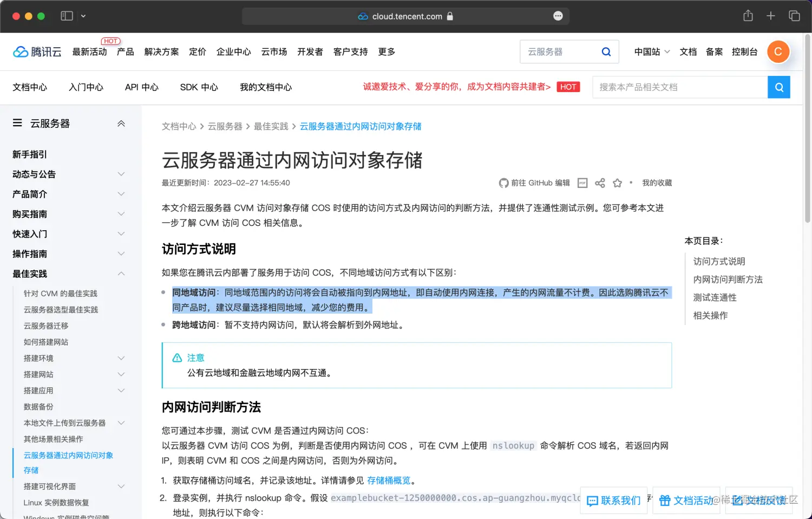This screenshot has width=812, height=519.
Task: Open 解决方案 menu
Action: [161, 51]
